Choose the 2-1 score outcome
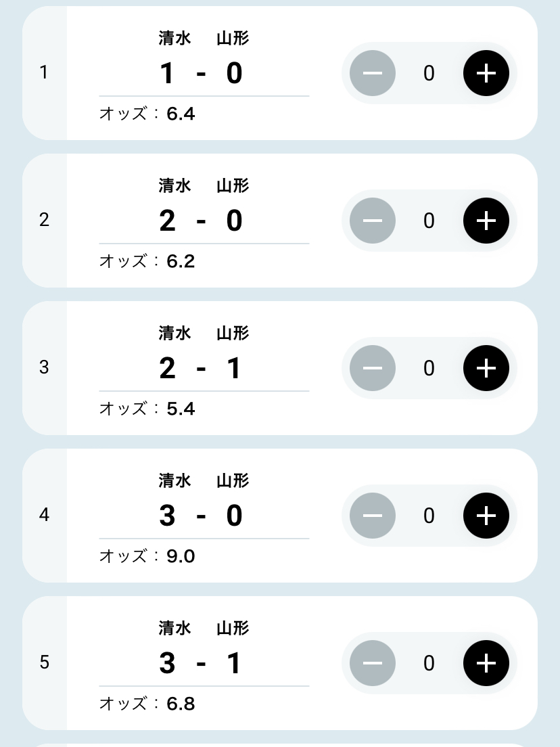 202,368
